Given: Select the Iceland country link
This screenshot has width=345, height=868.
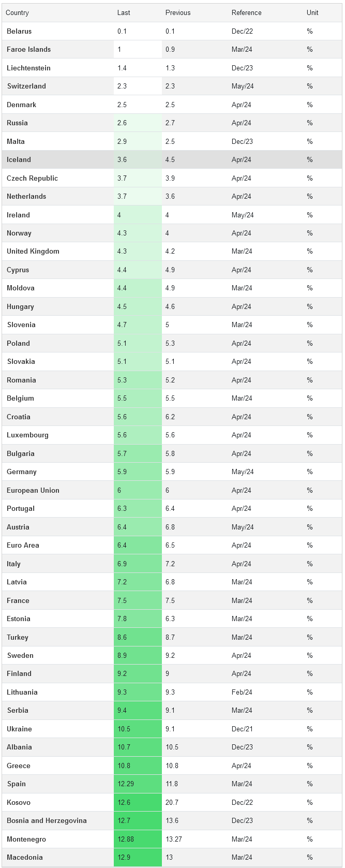Looking at the screenshot, I should [19, 160].
